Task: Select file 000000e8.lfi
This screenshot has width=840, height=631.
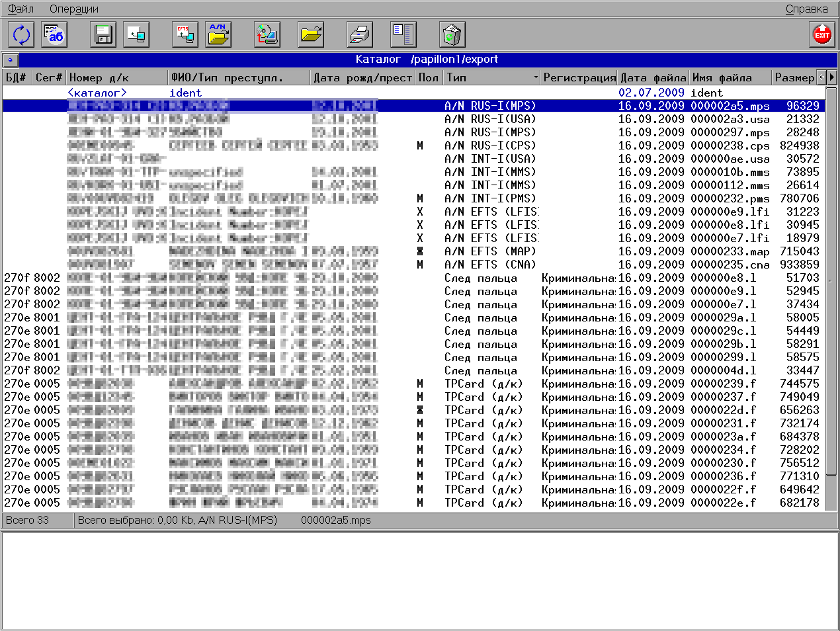Action: pyautogui.click(x=414, y=225)
